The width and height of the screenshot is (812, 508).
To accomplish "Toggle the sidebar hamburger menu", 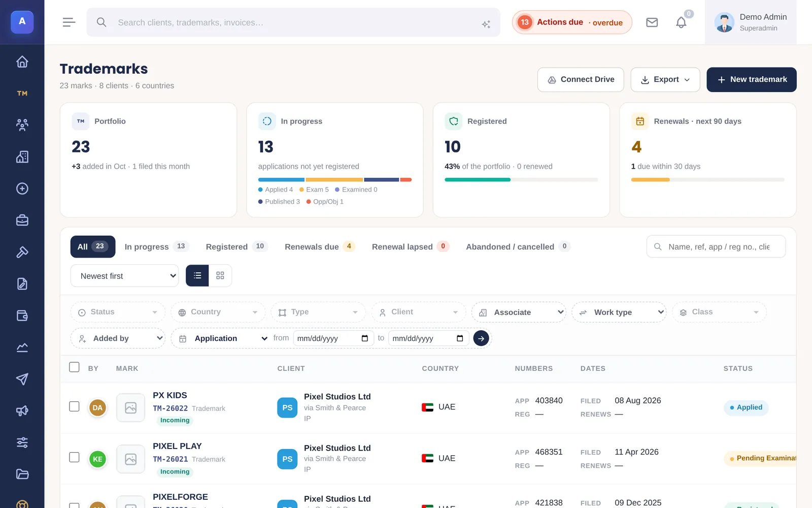I will click(x=69, y=22).
